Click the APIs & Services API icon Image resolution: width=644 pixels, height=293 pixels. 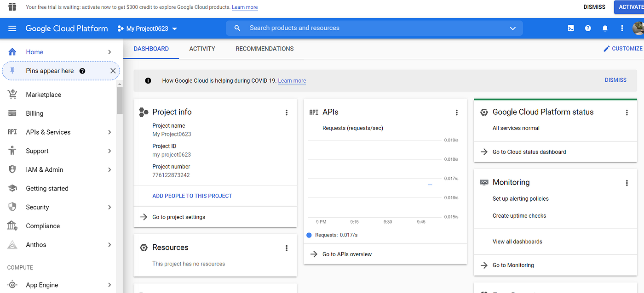12,132
